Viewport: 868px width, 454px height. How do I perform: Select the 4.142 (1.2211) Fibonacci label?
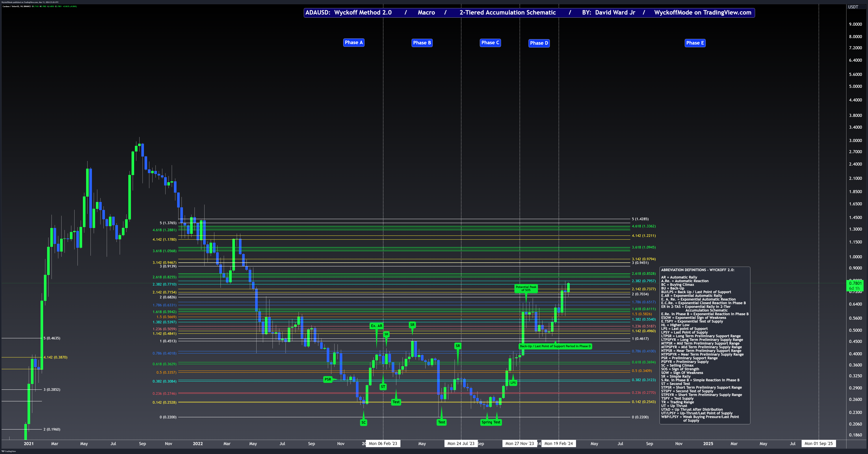pyautogui.click(x=644, y=236)
